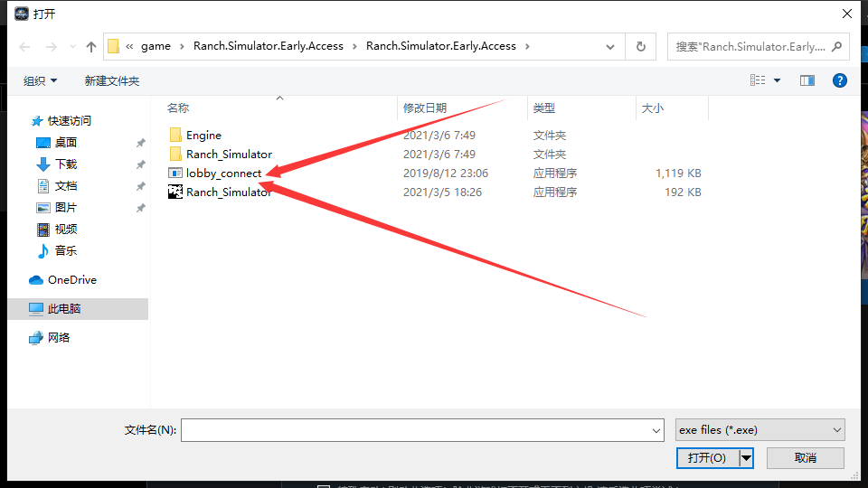Click the 1,119 KB size cell
The width and height of the screenshot is (868, 488).
click(678, 174)
